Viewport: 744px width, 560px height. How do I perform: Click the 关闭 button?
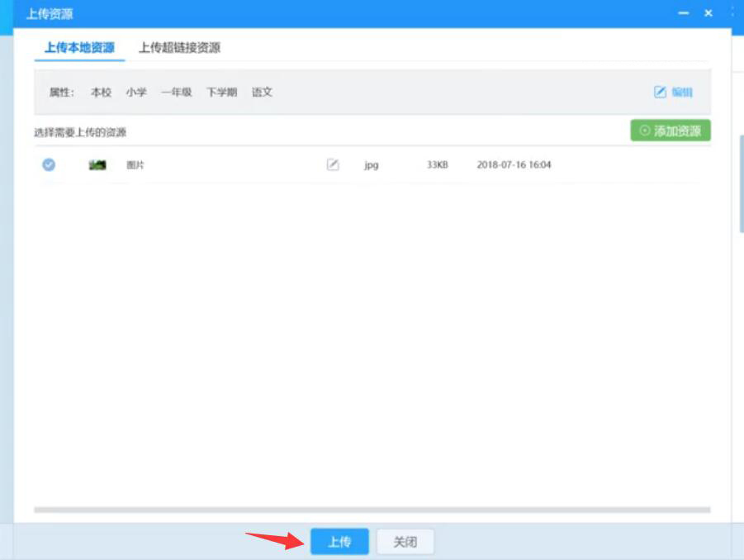405,542
